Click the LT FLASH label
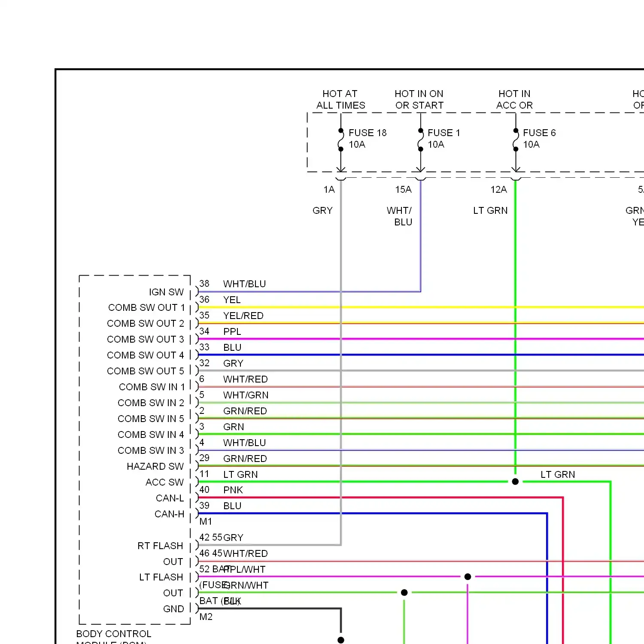The height and width of the screenshot is (644, 644). click(161, 577)
